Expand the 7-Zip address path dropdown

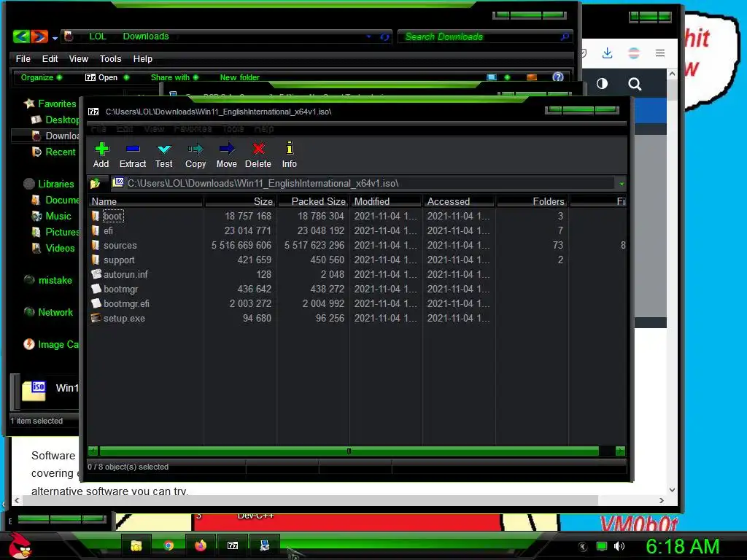(622, 184)
